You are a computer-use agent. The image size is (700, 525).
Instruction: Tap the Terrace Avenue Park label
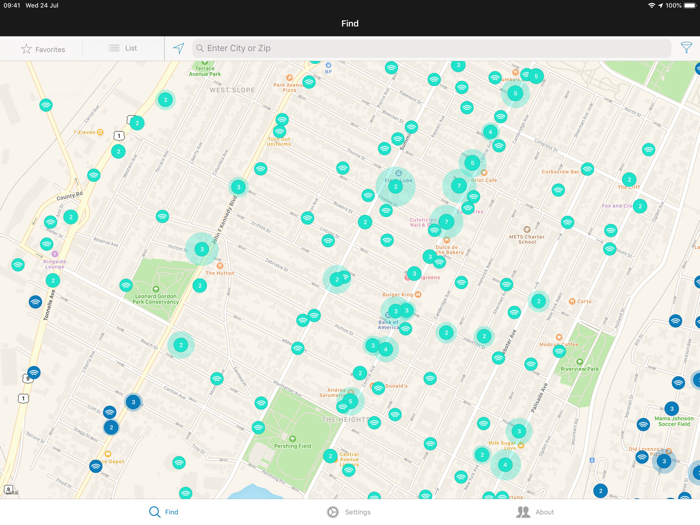pyautogui.click(x=204, y=71)
